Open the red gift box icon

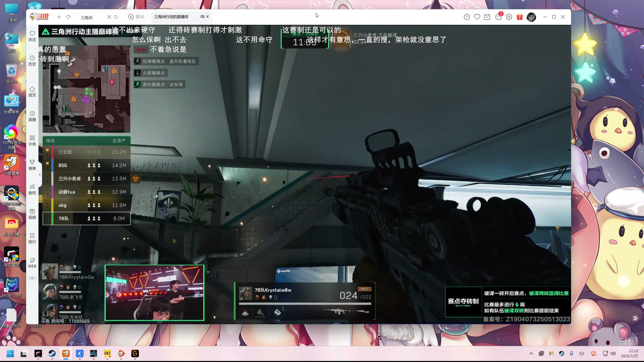(x=520, y=17)
